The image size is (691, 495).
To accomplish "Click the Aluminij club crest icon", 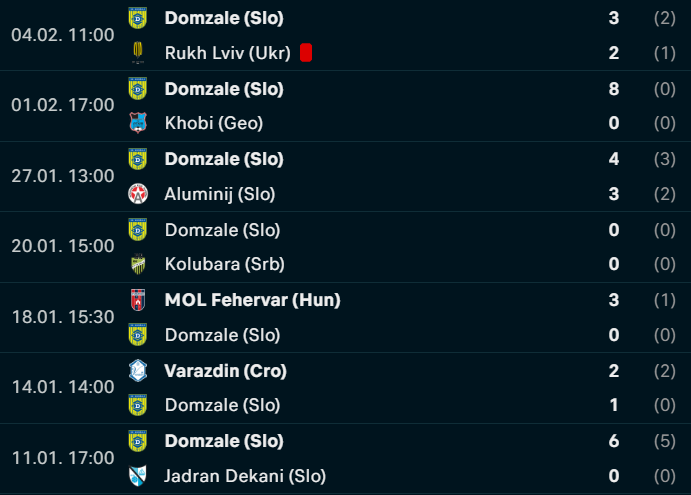I will 137,194.
